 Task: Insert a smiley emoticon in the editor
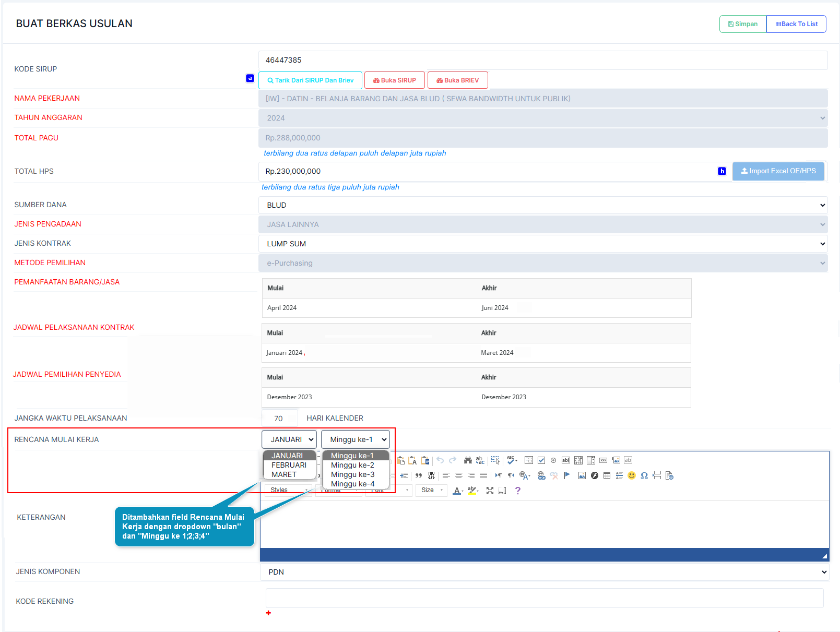click(632, 475)
